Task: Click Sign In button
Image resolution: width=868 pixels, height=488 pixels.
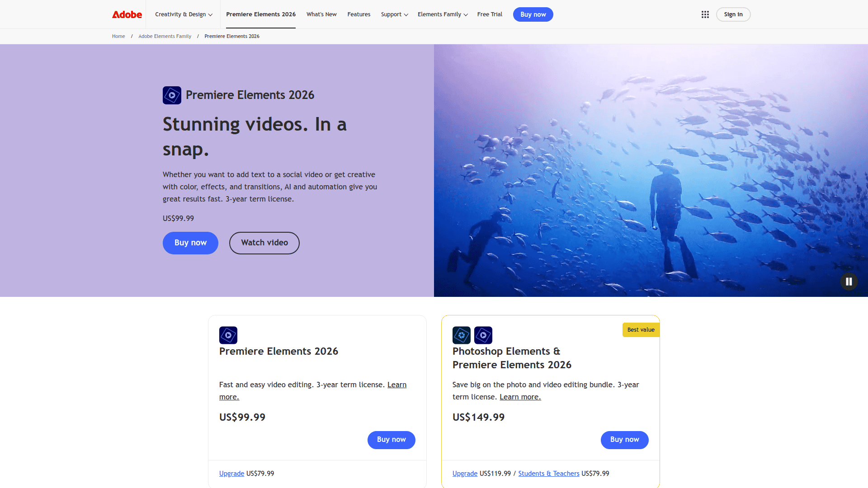Action: [x=733, y=14]
